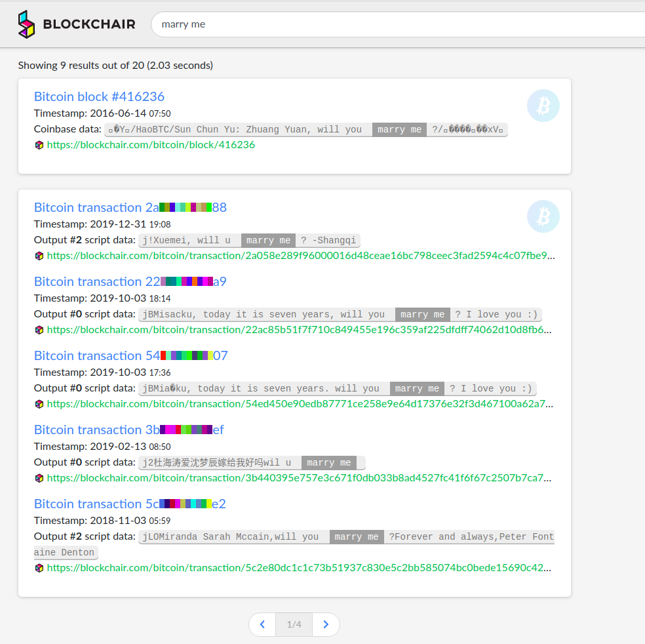This screenshot has width=645, height=644.
Task: Focus the search field containing 'marry me'
Action: point(398,24)
